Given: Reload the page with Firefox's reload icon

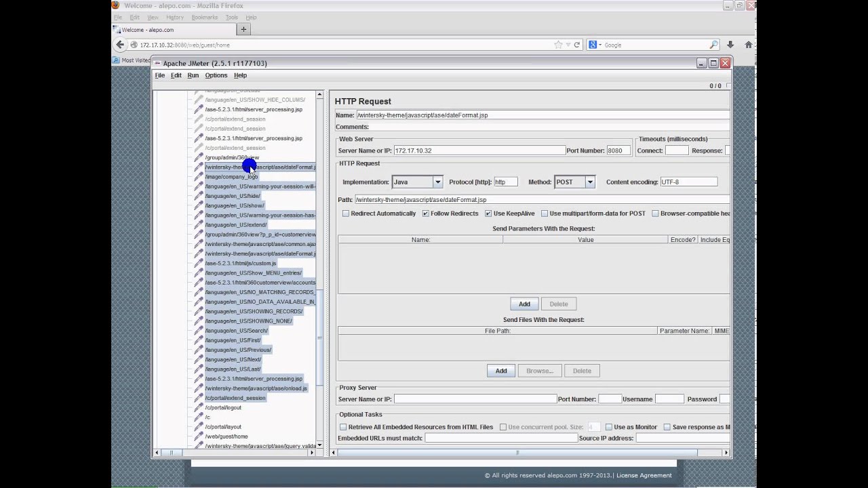Looking at the screenshot, I should pos(577,45).
